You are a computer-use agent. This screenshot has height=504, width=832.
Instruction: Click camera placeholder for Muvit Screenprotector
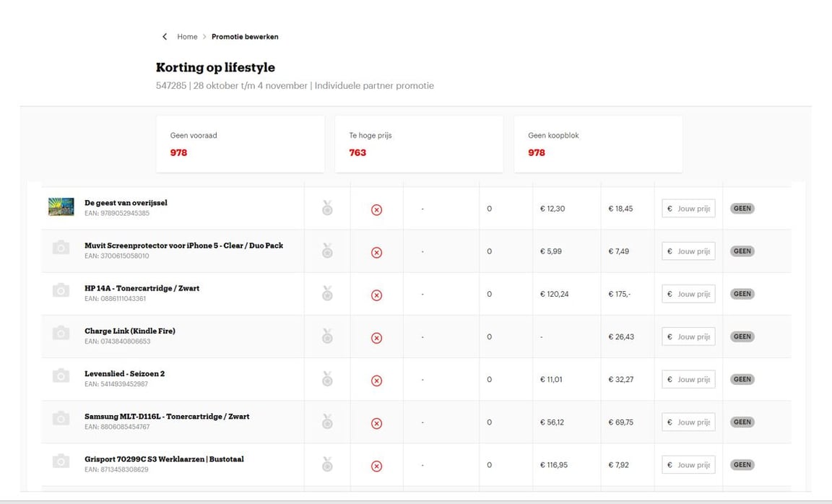click(61, 248)
